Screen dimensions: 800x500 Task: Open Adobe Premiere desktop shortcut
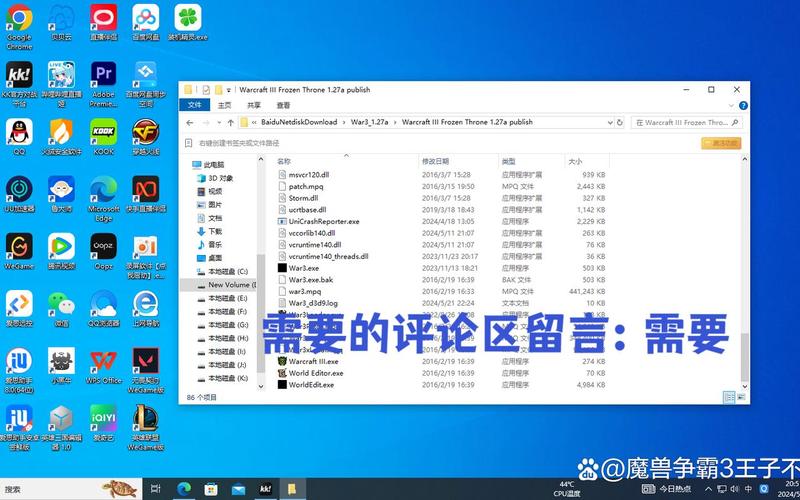pyautogui.click(x=104, y=84)
